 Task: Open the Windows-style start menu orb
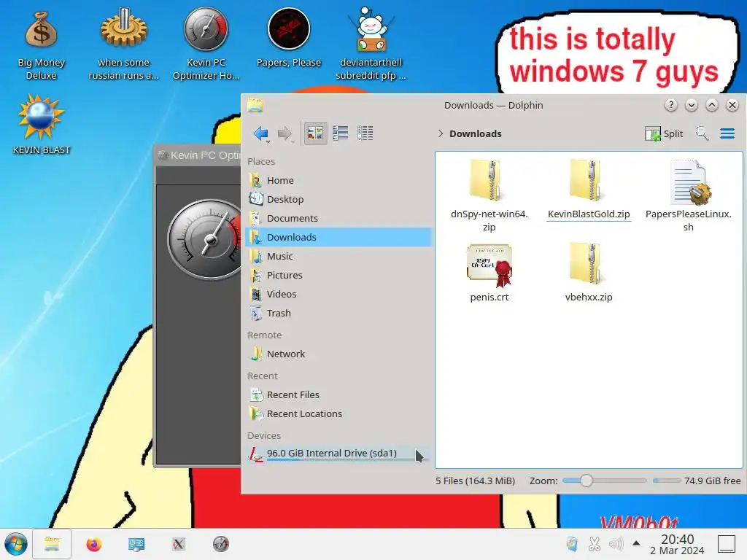tap(16, 544)
